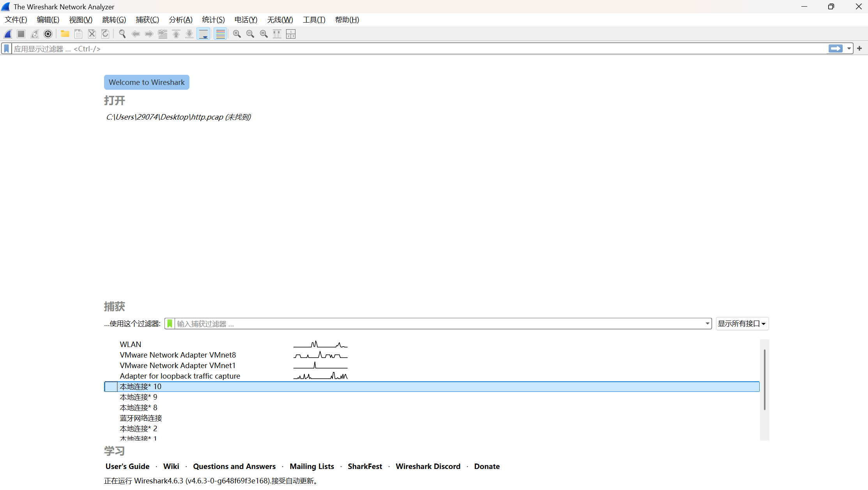The image size is (868, 490).
Task: Click the add filter button plus icon
Action: 859,49
